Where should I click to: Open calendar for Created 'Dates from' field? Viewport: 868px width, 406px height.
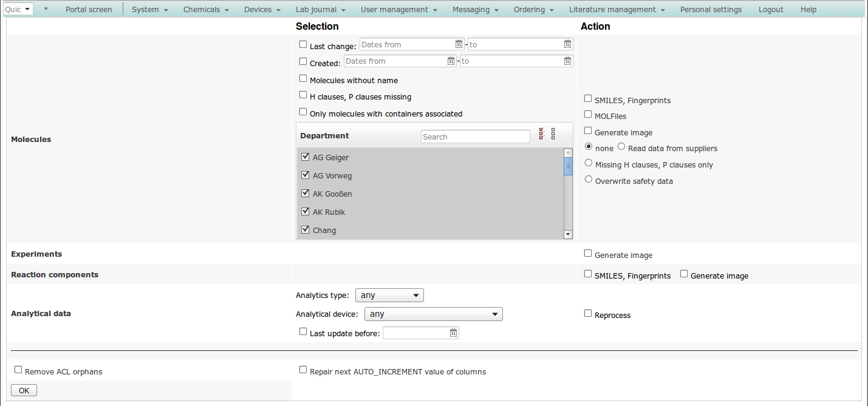point(451,61)
